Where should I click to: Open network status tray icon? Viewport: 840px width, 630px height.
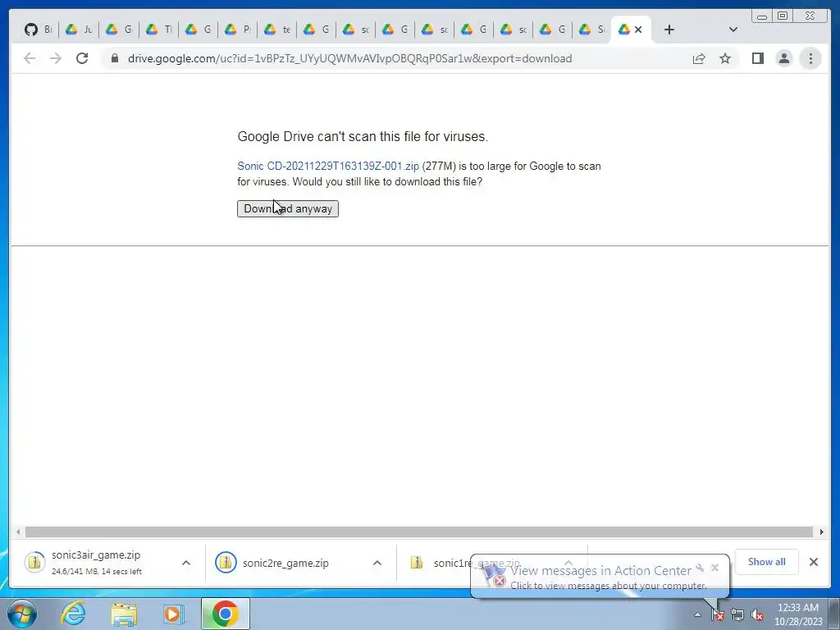click(737, 614)
